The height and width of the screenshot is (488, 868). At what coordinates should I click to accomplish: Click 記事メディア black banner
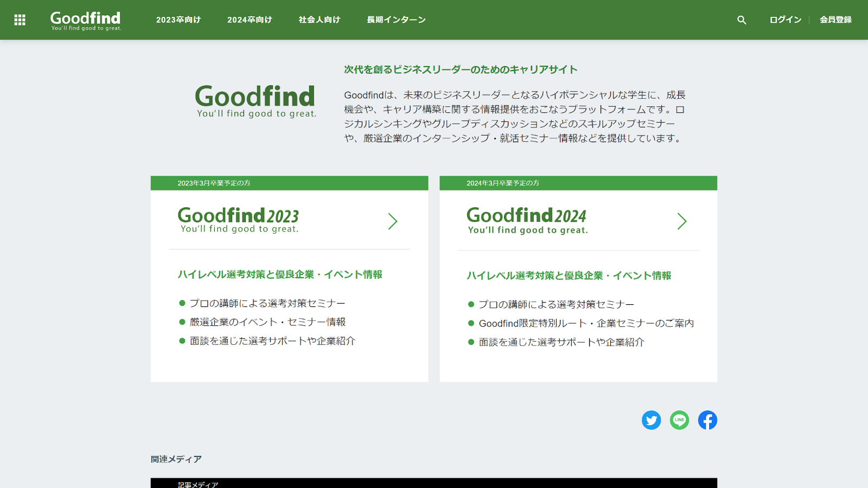click(434, 483)
